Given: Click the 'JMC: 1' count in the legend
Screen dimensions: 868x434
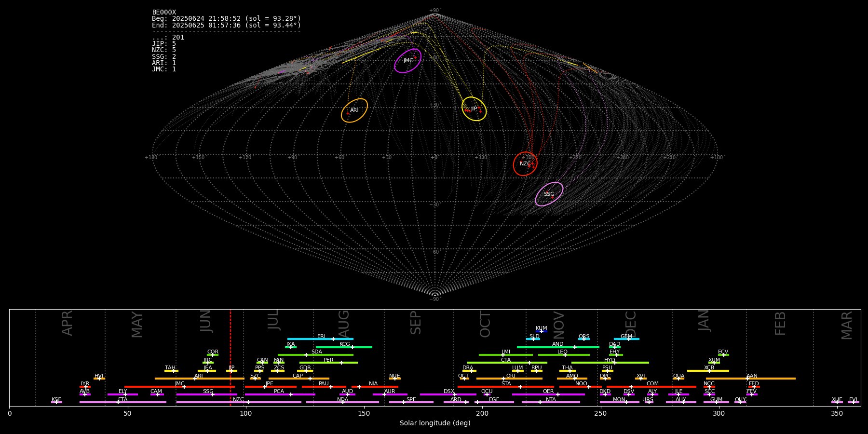Looking at the screenshot, I should click(164, 69).
